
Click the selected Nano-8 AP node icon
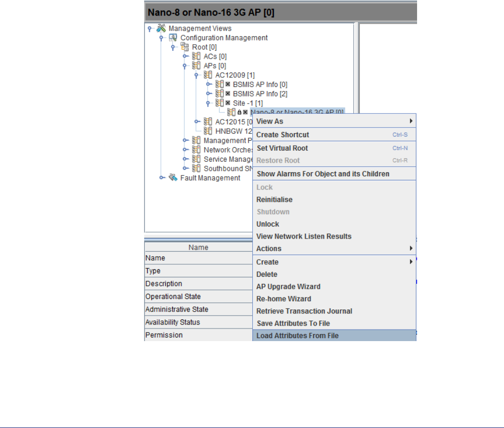tap(231, 112)
